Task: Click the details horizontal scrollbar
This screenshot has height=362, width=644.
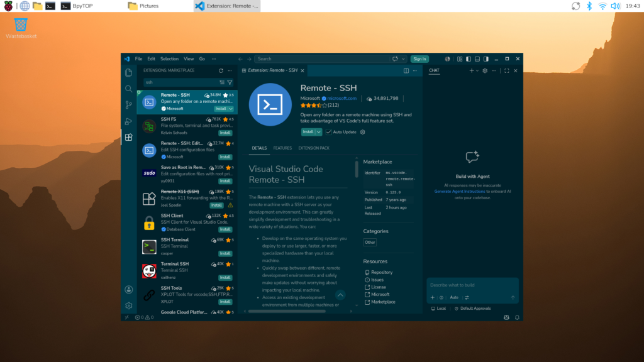Action: tap(287, 312)
